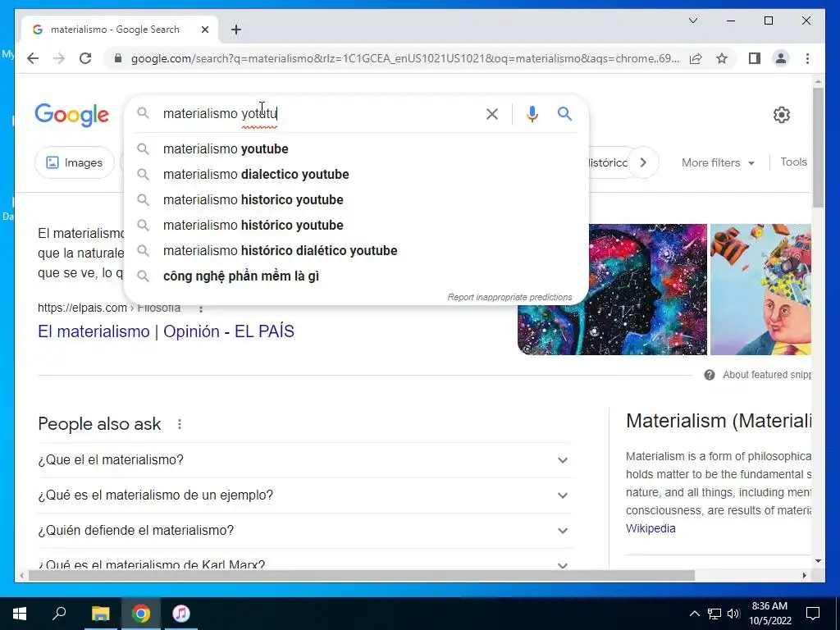
Task: Open Google quick settings gear
Action: [x=782, y=115]
